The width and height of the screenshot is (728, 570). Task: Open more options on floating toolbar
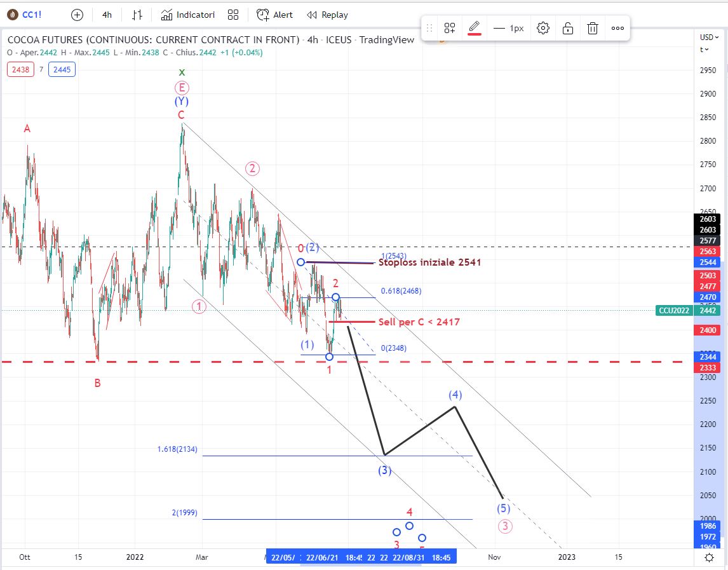[x=617, y=29]
